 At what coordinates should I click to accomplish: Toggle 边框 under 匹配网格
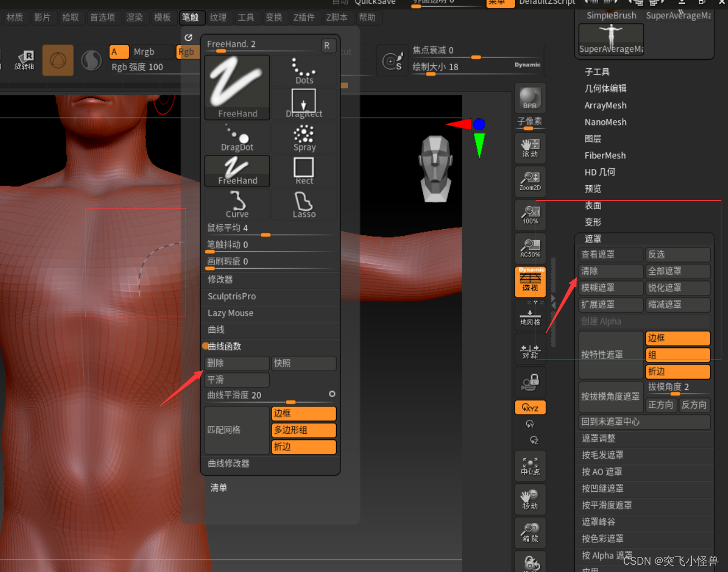tap(304, 413)
